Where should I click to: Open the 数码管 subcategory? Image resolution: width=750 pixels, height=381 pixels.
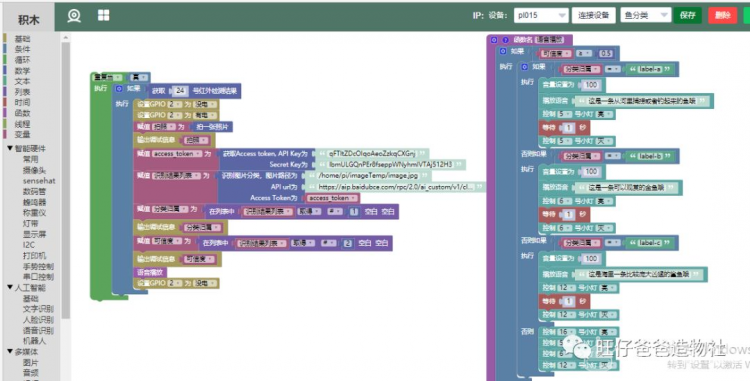pos(34,191)
